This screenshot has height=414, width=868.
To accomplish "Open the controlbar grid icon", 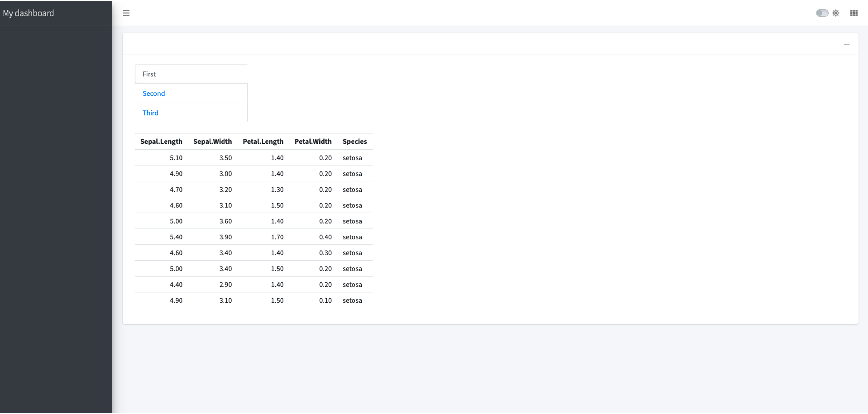I will (854, 13).
